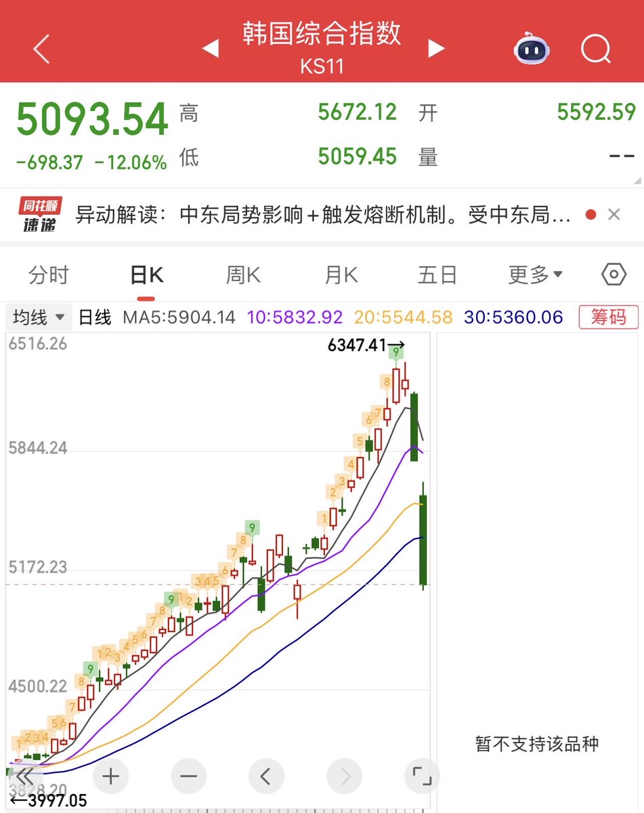Open the 均线 indicator dropdown

click(39, 316)
